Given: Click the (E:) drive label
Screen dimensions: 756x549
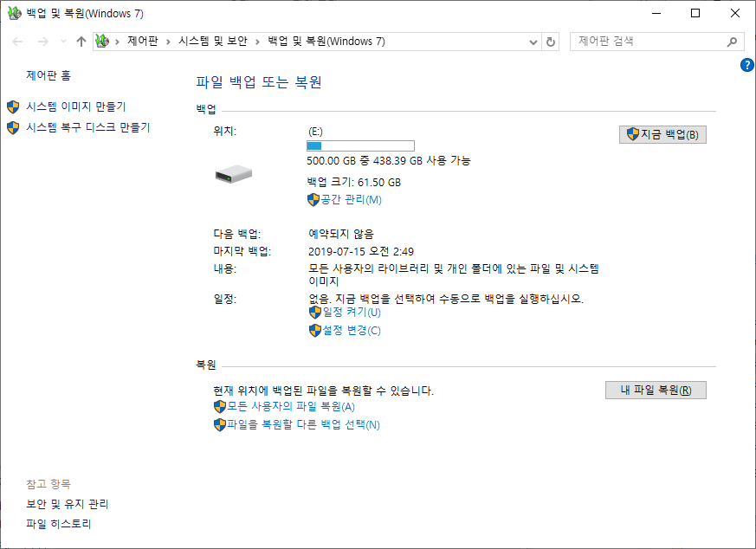Looking at the screenshot, I should click(315, 132).
